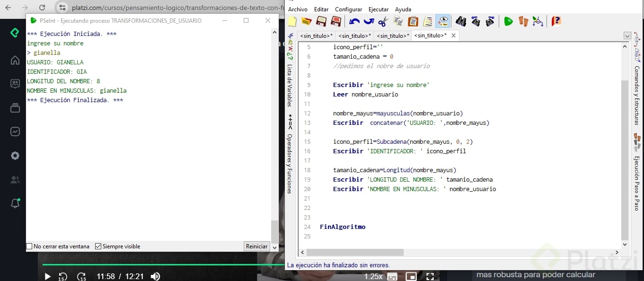Click the browser address bar URL
This screenshot has width=644, height=281.
(177, 8)
